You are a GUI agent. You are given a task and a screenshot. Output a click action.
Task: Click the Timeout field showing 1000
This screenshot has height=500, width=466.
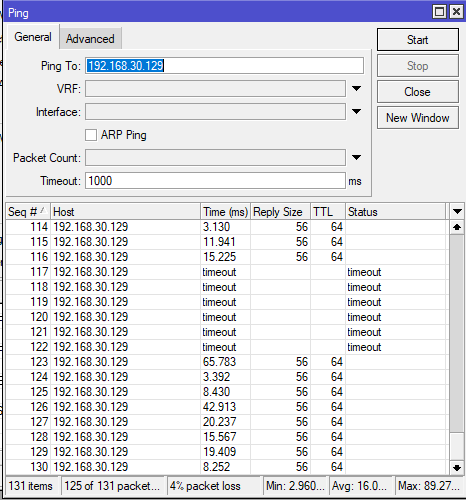215,181
